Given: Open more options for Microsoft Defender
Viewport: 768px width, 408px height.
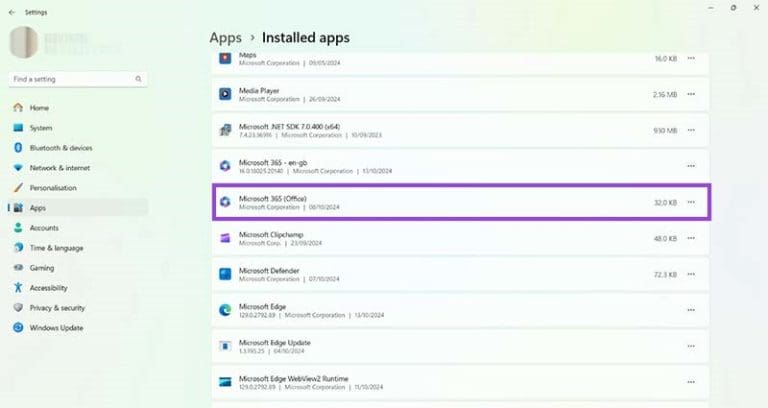Looking at the screenshot, I should 691,274.
